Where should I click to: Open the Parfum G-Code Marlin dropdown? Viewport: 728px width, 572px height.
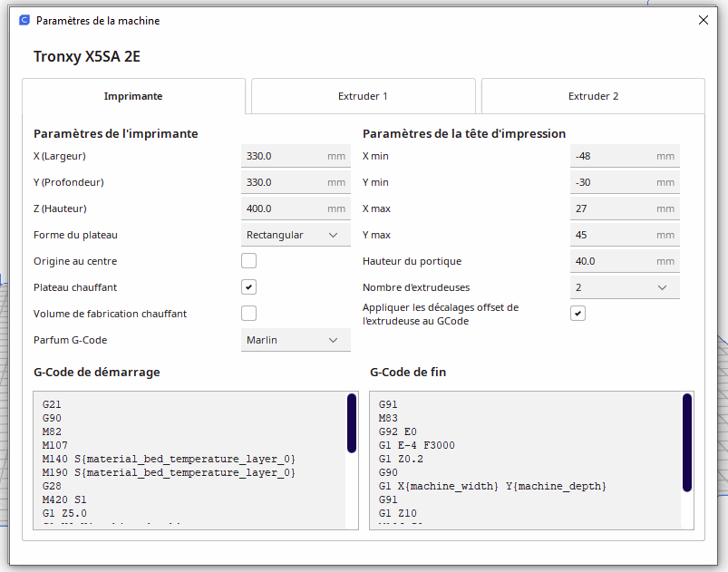click(x=296, y=340)
